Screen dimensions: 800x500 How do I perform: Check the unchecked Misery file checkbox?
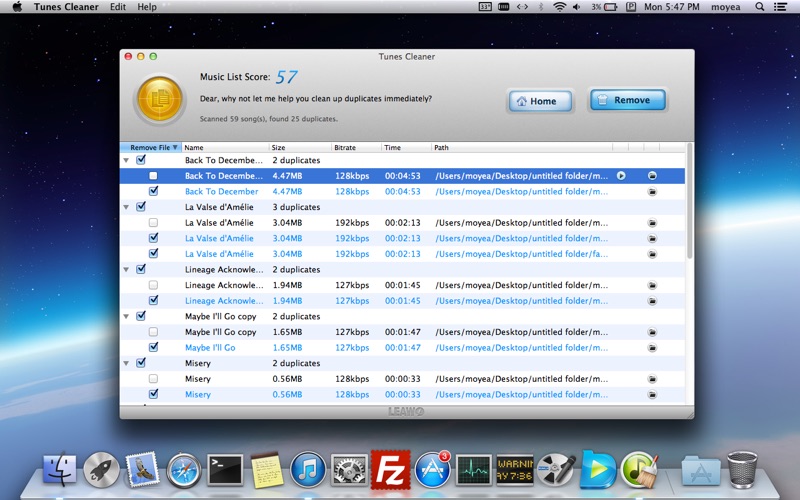click(153, 379)
